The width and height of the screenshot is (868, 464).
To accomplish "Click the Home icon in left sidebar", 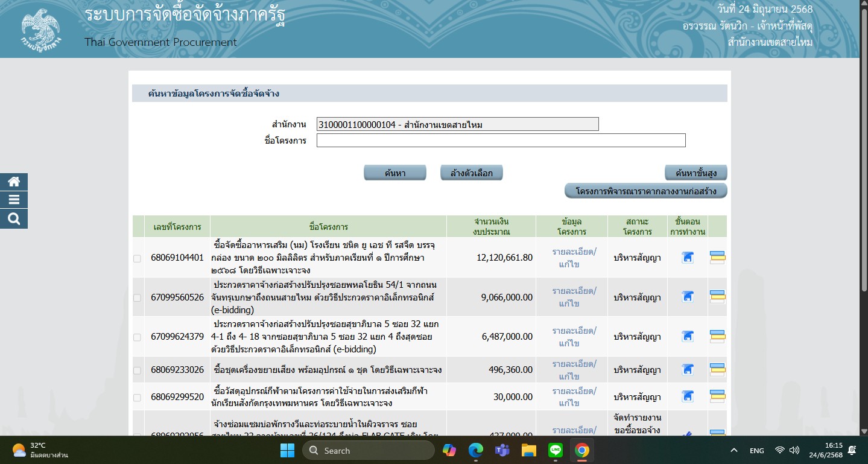I will 14,182.
